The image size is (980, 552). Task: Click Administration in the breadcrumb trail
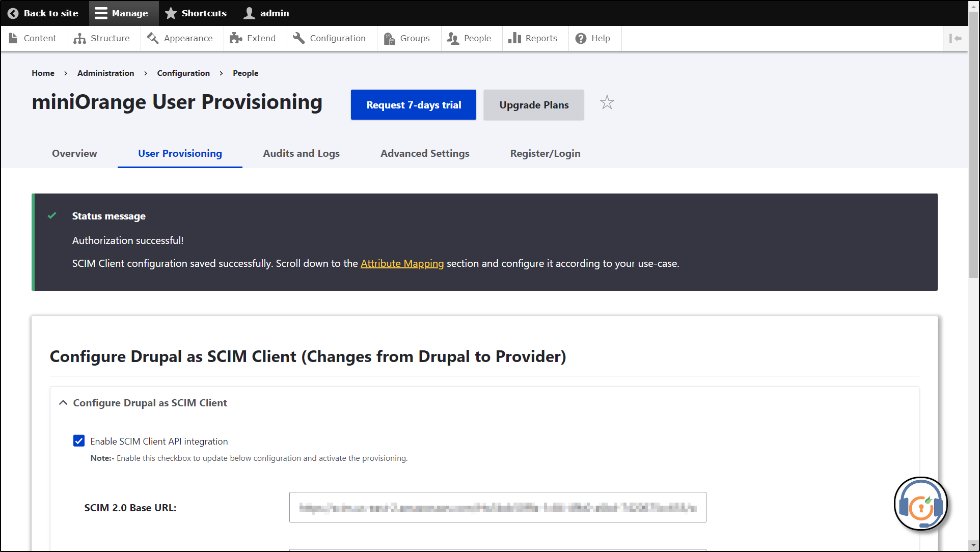click(105, 73)
